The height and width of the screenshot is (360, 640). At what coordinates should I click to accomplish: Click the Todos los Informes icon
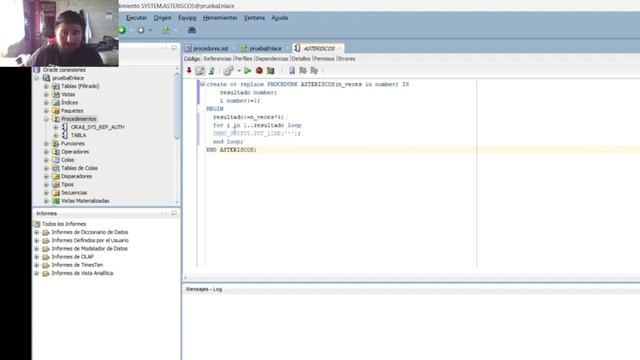coord(37,224)
